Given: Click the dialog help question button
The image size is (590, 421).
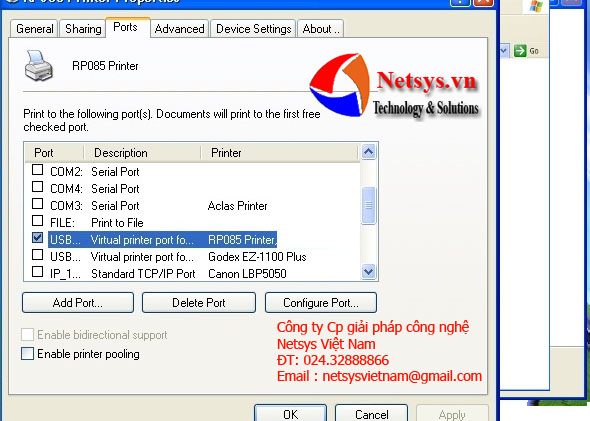Looking at the screenshot, I should (460, 2).
